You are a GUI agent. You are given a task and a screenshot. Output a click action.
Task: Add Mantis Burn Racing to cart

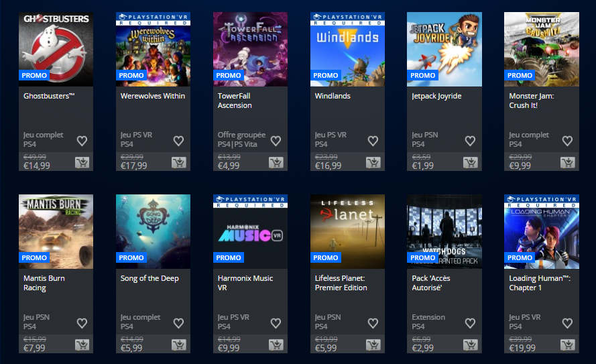click(82, 345)
